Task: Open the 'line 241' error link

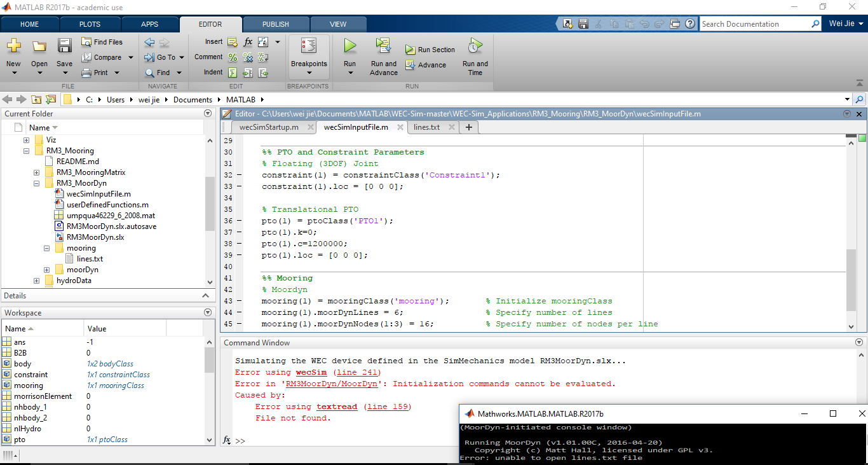Action: tap(356, 372)
